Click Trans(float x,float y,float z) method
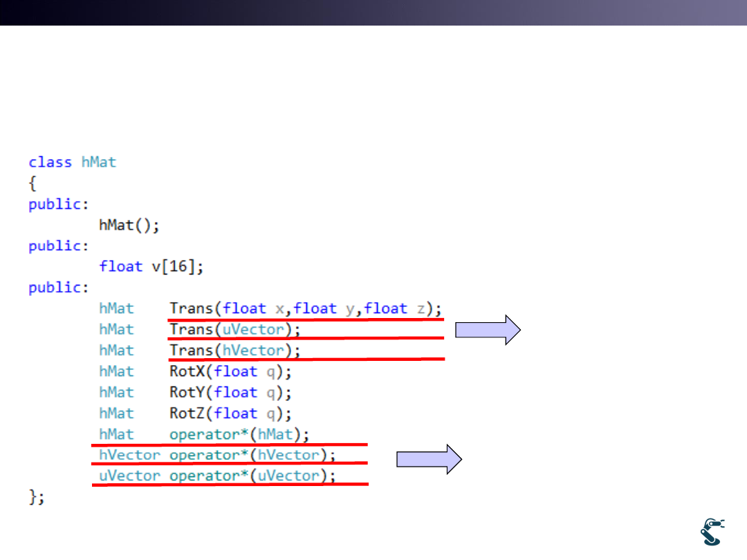 pos(305,308)
